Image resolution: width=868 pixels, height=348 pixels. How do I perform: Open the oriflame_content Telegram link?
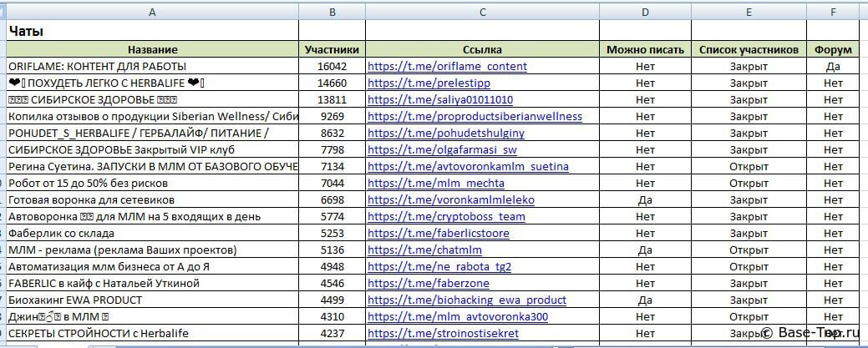point(447,66)
